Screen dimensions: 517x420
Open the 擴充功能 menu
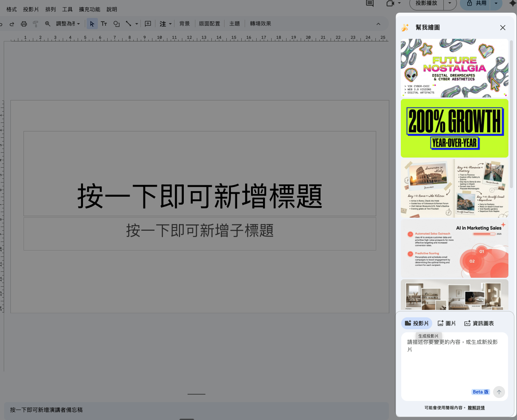click(x=90, y=9)
